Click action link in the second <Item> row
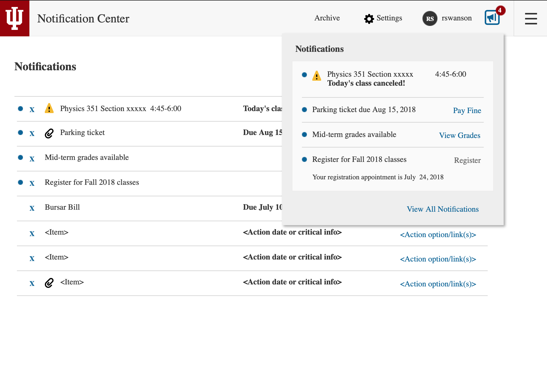Viewport: 547px width, 392px height. (x=438, y=259)
